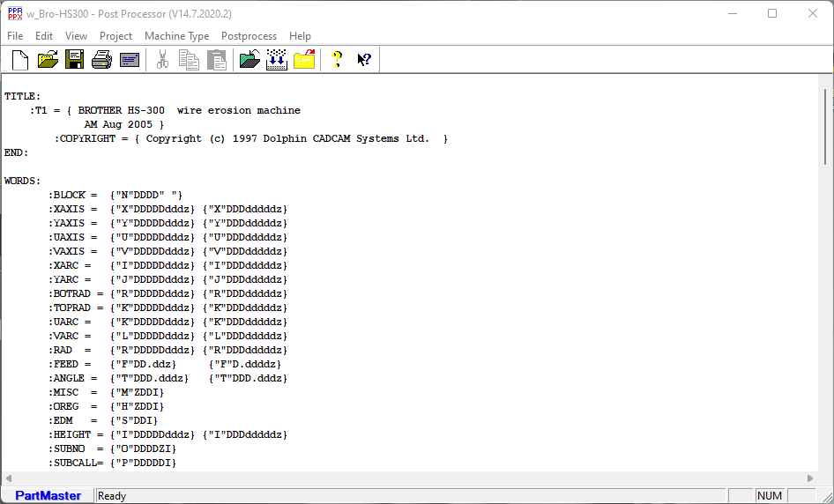Click the :VAXIS definition line
This screenshot has width=834, height=504.
pyautogui.click(x=168, y=251)
